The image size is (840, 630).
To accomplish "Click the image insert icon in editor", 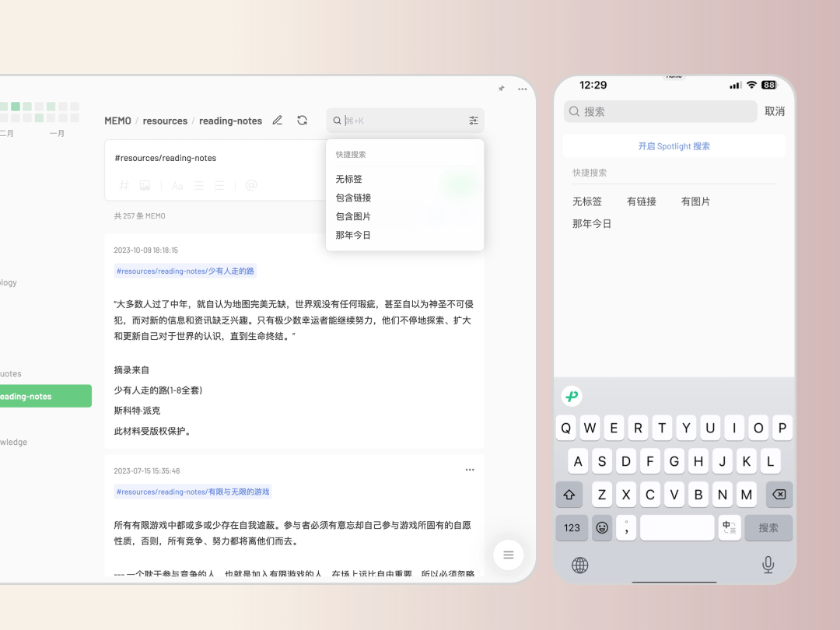I will [145, 185].
